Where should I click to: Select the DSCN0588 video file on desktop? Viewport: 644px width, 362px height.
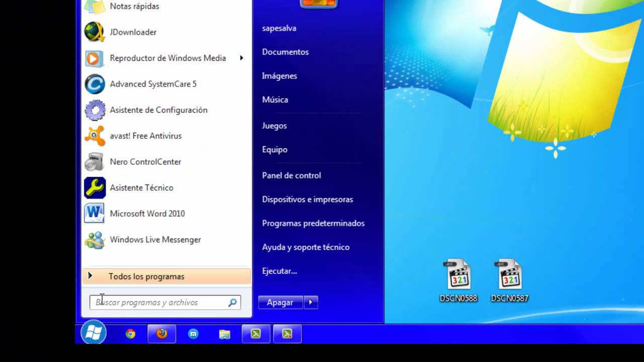pyautogui.click(x=458, y=281)
